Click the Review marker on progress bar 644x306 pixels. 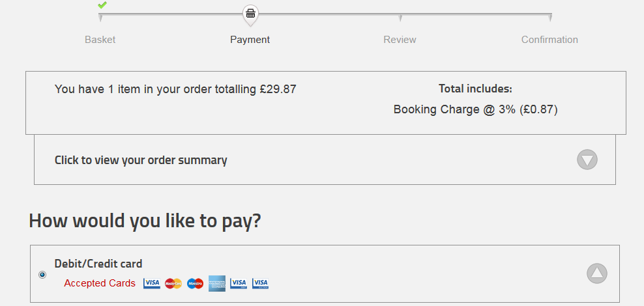click(x=400, y=18)
